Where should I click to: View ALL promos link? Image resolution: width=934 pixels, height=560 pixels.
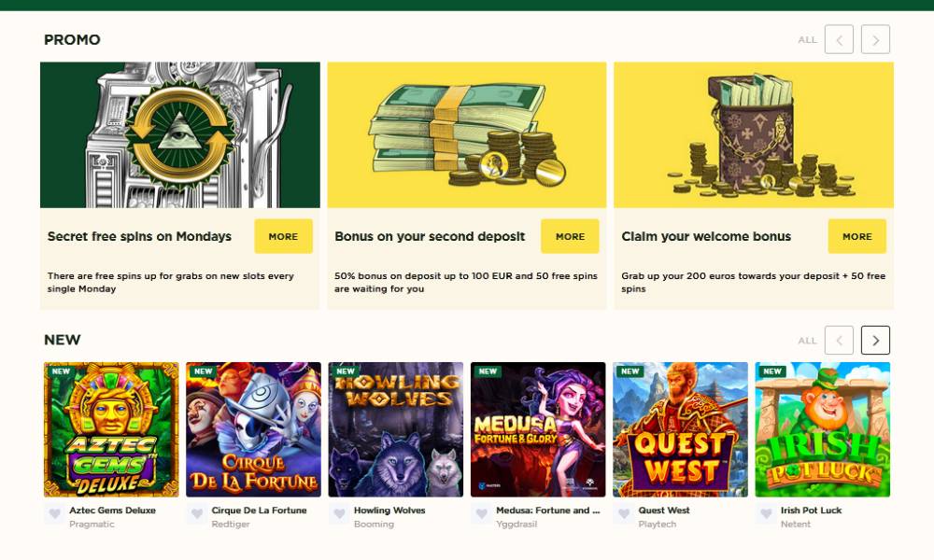[x=807, y=40]
